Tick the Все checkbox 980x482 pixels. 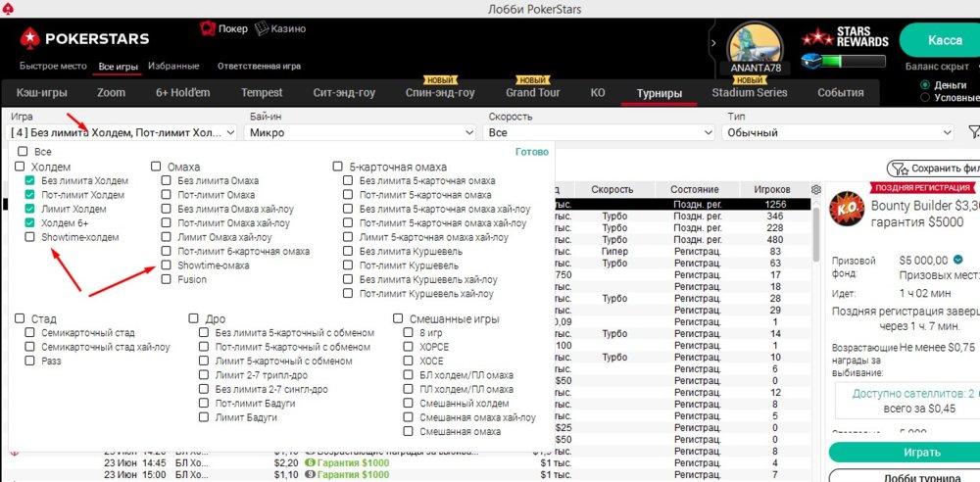click(x=24, y=151)
